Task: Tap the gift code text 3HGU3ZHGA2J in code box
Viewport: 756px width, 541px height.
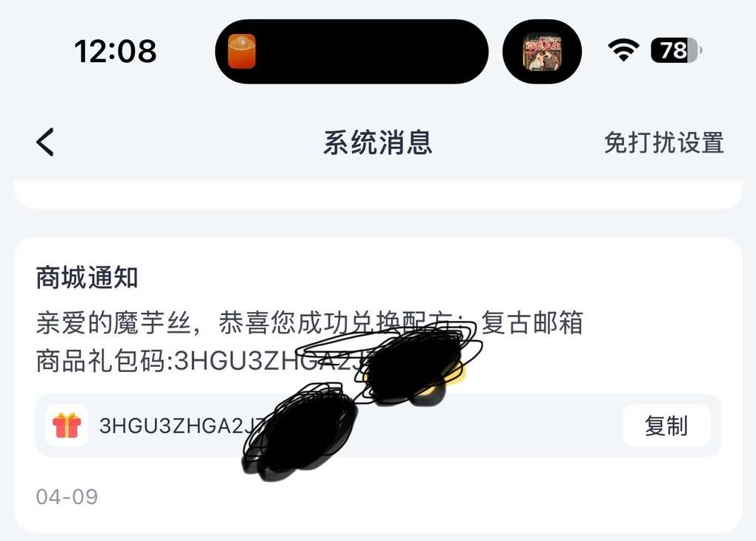Action: pos(181,426)
